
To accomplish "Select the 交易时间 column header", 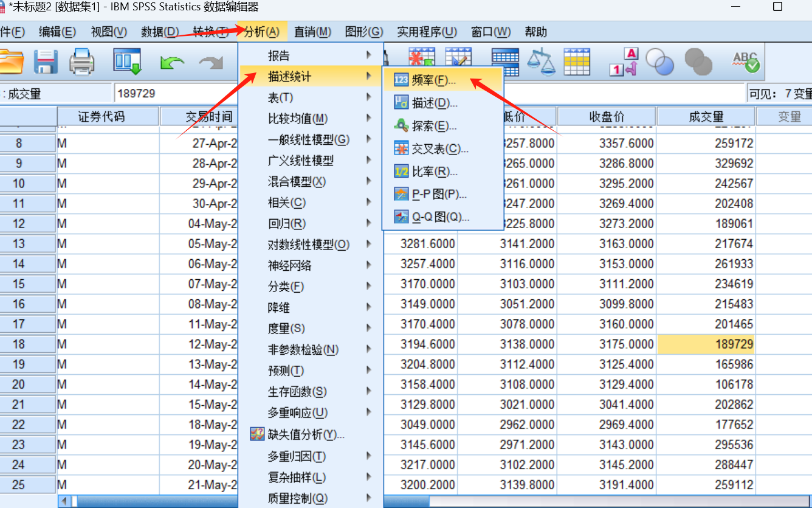I will tap(199, 116).
